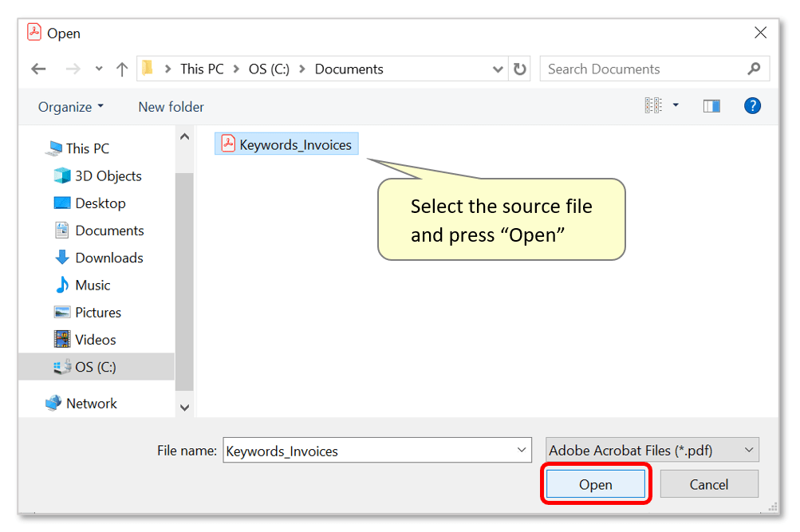Select Network in the sidebar
The width and height of the screenshot is (800, 532).
tap(81, 404)
